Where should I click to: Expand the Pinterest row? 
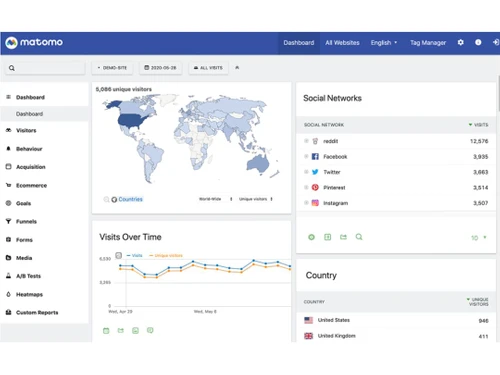coord(306,187)
